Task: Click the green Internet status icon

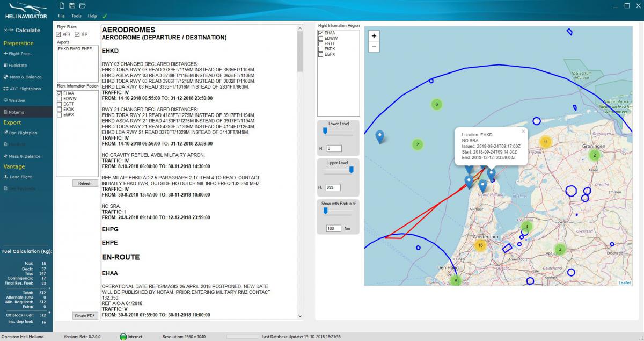Action: click(123, 337)
